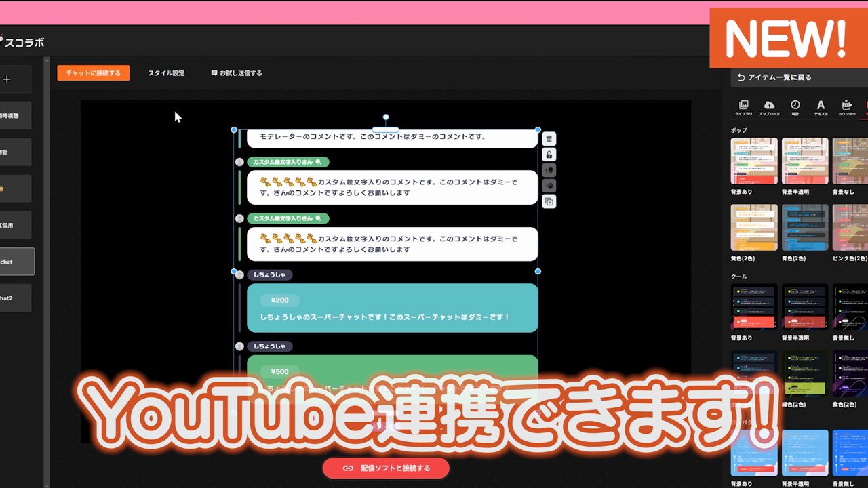The width and height of the screenshot is (868, 488).
Task: Choose the ポップ 背景なし style thumbnail
Action: point(850,161)
